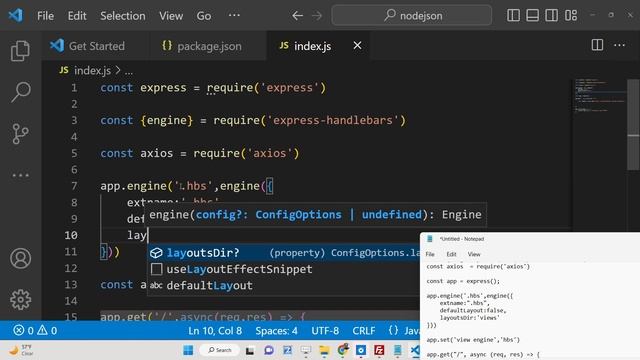The height and width of the screenshot is (360, 640).
Task: Select the layoutsDir? suggestion
Action: pyautogui.click(x=283, y=253)
